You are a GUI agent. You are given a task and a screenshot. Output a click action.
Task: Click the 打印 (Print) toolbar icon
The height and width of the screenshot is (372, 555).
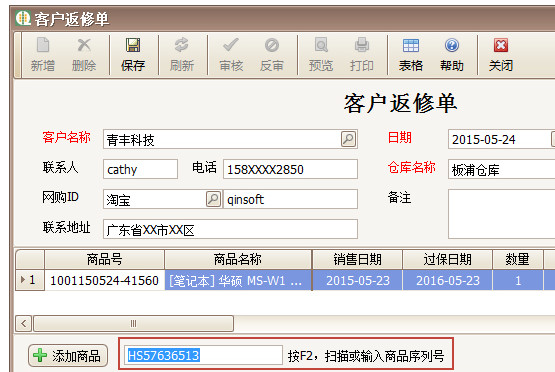coord(362,45)
